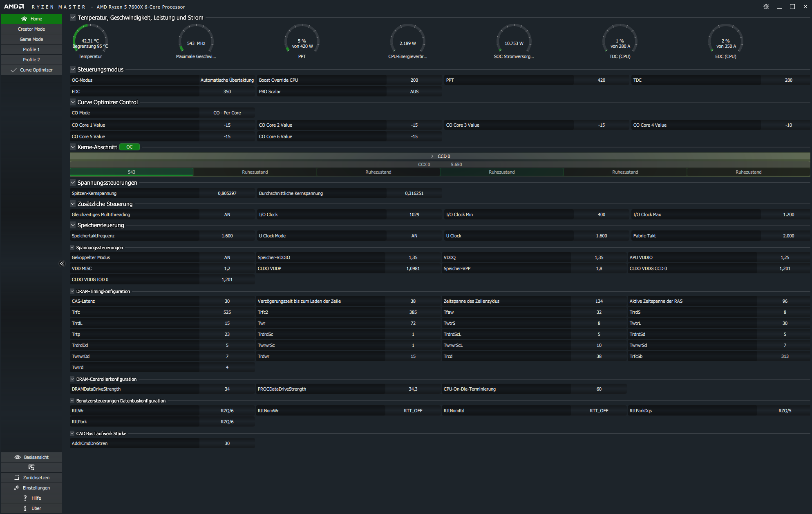Collapse the Speichersteuerung section
The width and height of the screenshot is (812, 514).
click(x=73, y=225)
